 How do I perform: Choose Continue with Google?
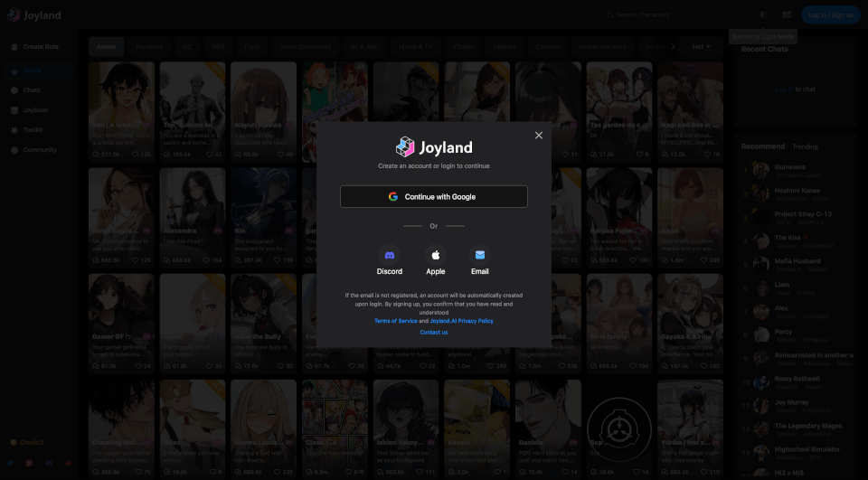433,196
